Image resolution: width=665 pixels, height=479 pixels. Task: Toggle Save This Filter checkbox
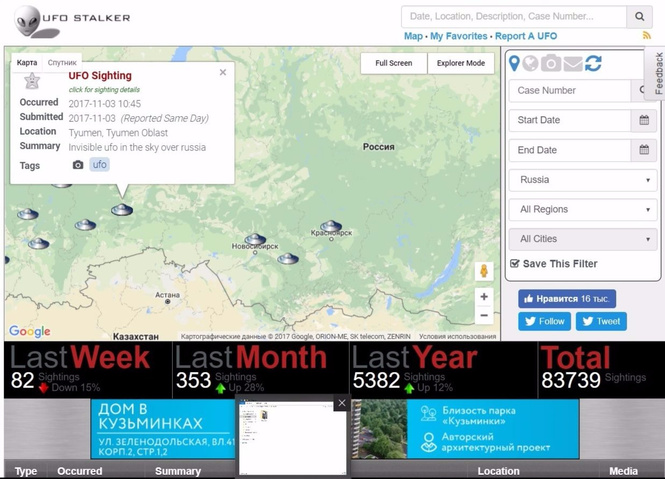pos(514,263)
